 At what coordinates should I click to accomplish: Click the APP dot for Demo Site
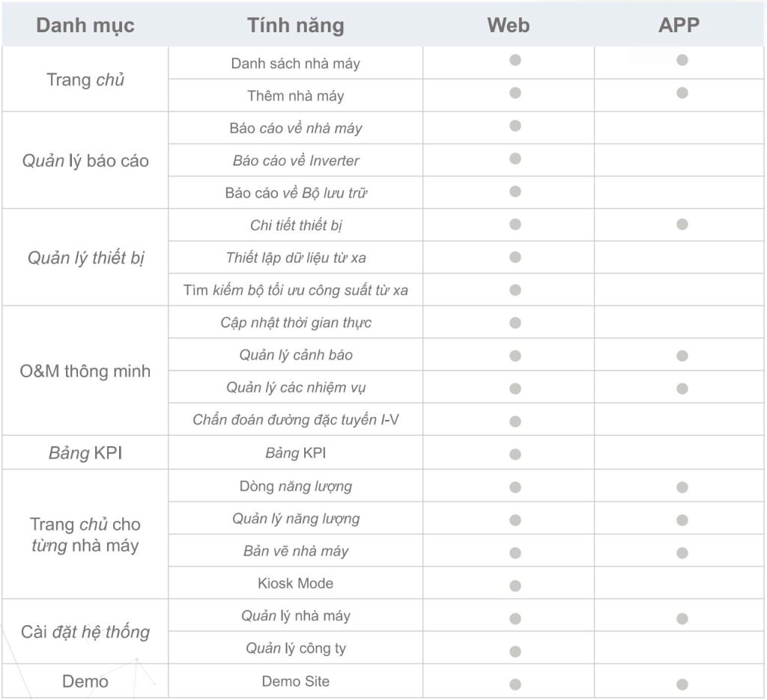coord(682,684)
